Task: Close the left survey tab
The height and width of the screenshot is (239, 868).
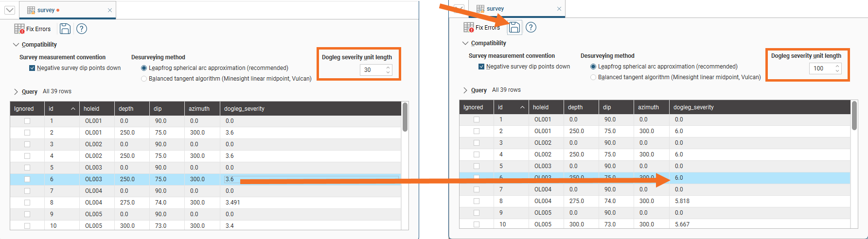Action: (x=110, y=10)
